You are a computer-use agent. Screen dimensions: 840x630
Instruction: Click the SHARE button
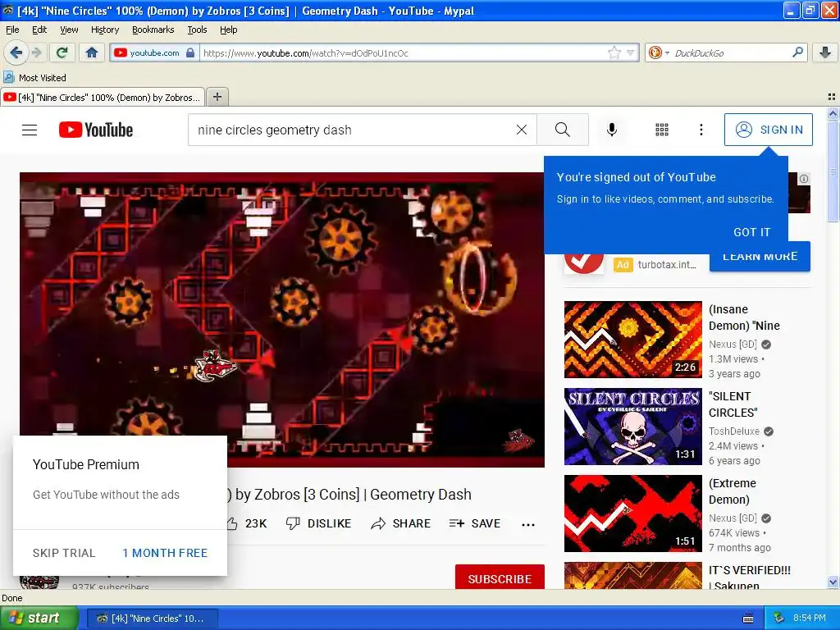(x=400, y=523)
